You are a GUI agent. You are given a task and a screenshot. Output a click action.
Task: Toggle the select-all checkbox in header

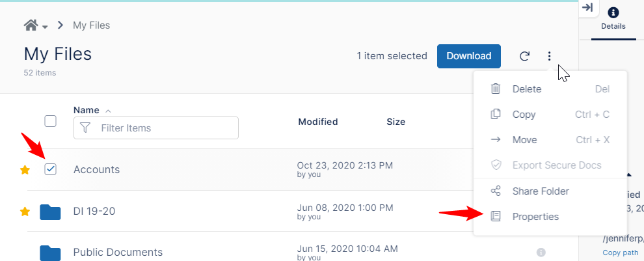click(x=50, y=121)
